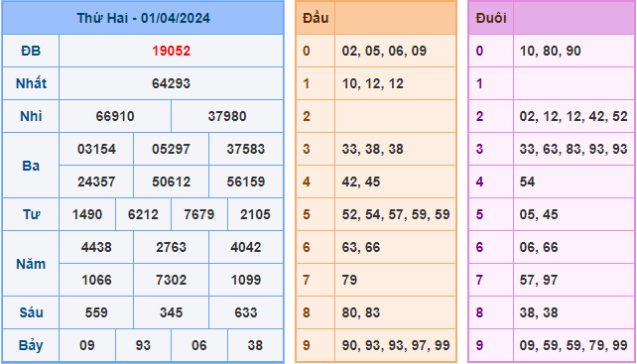This screenshot has width=637, height=364.
Task: Click the value 54 in Đuôi table
Action: pyautogui.click(x=527, y=182)
